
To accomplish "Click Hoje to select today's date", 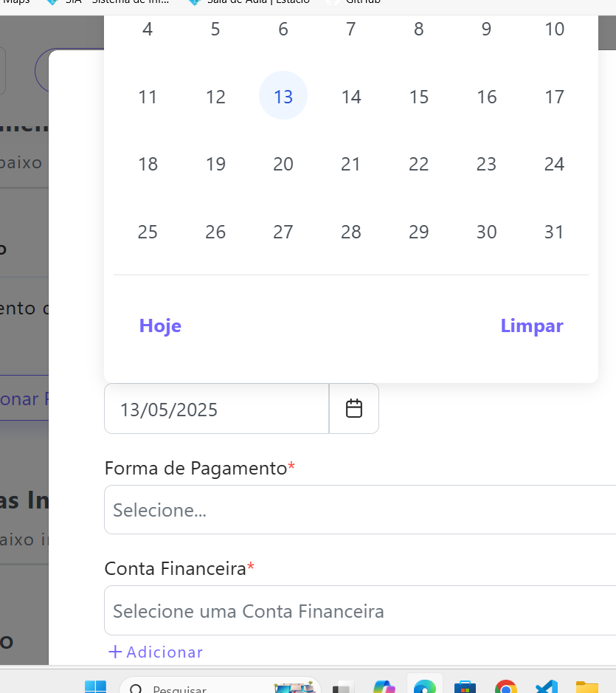I will [160, 326].
